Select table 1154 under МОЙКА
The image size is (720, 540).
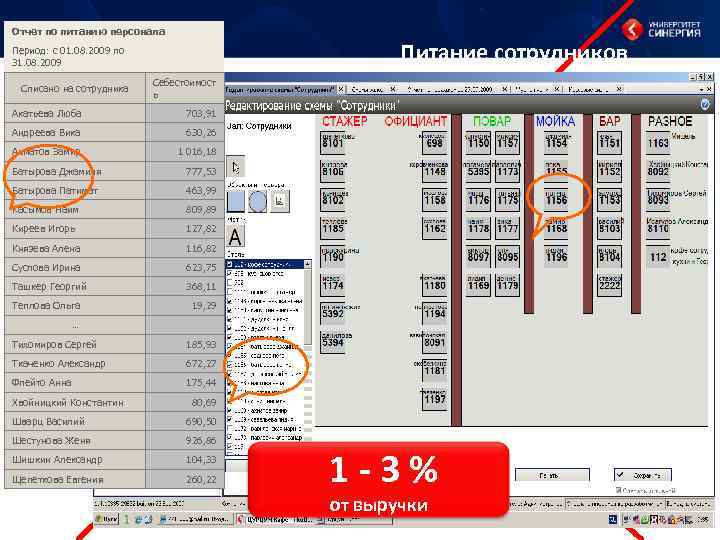click(x=557, y=143)
